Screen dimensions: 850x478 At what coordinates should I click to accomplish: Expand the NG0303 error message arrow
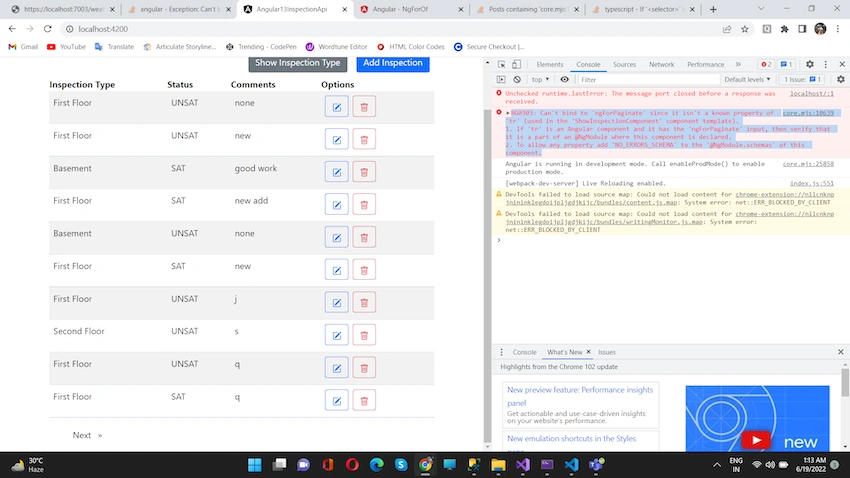pos(508,113)
